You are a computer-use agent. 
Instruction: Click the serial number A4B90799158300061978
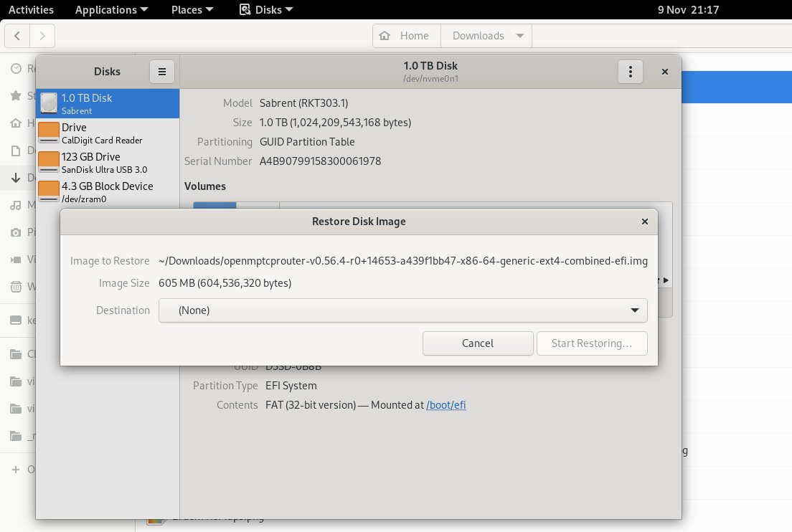click(320, 161)
